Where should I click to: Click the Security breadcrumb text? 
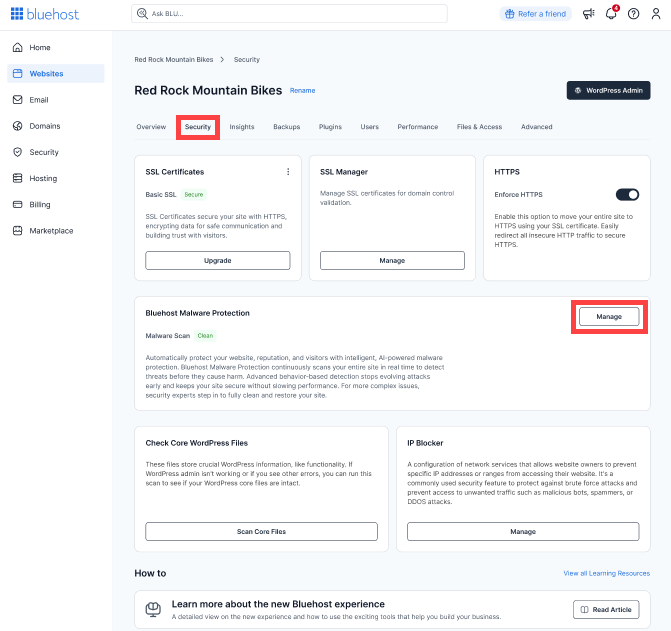[x=247, y=59]
